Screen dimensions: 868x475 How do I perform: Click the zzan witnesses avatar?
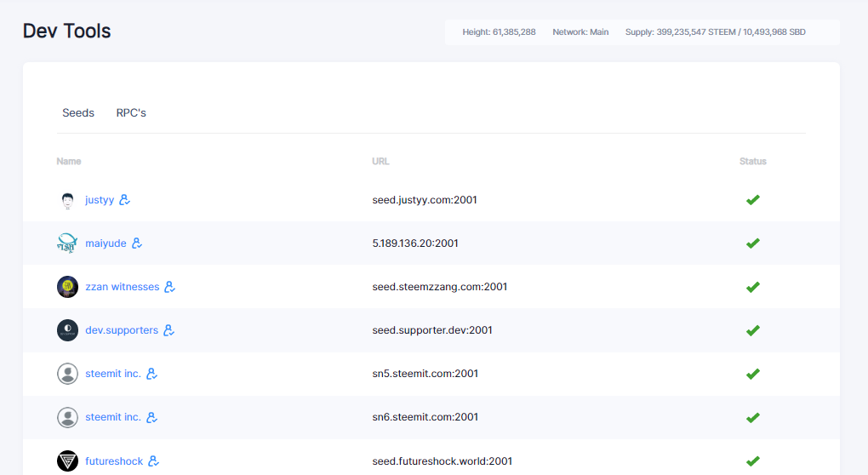[x=67, y=287]
